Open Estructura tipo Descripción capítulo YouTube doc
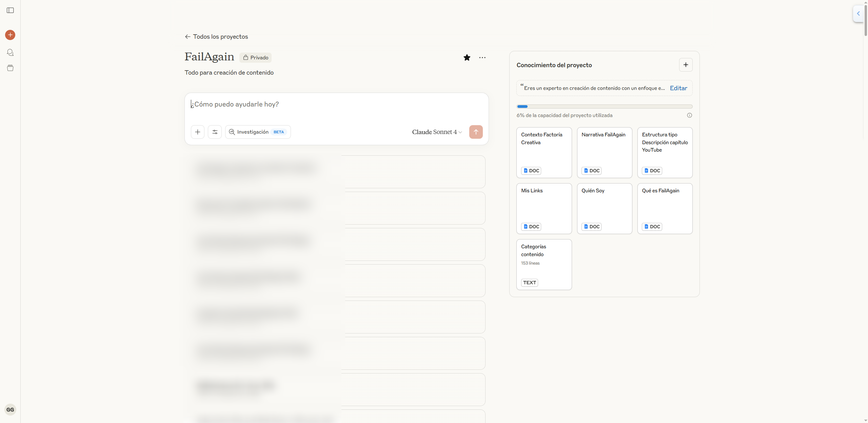 click(x=665, y=153)
